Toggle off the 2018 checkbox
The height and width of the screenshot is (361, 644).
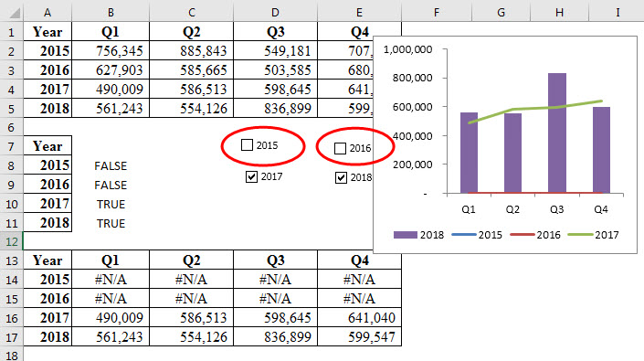341,178
